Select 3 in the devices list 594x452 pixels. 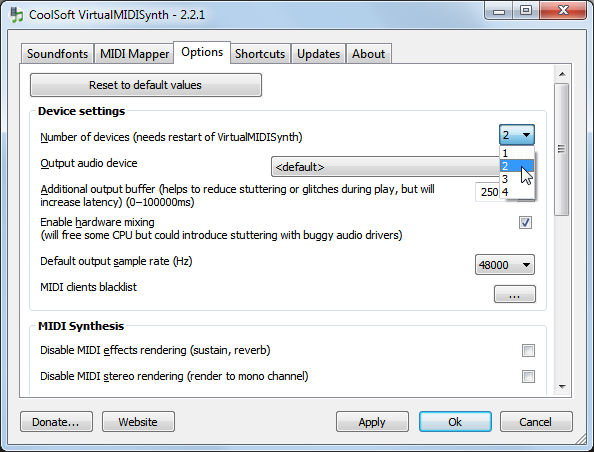[516, 179]
